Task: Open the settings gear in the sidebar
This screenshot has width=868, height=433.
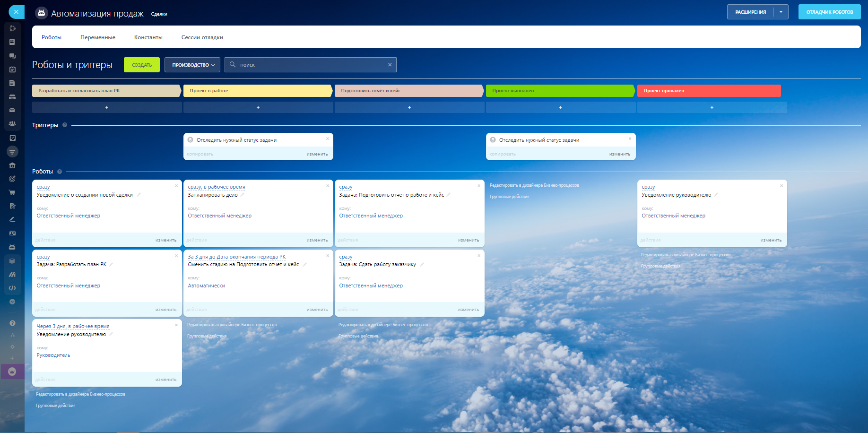Action: coord(12,346)
